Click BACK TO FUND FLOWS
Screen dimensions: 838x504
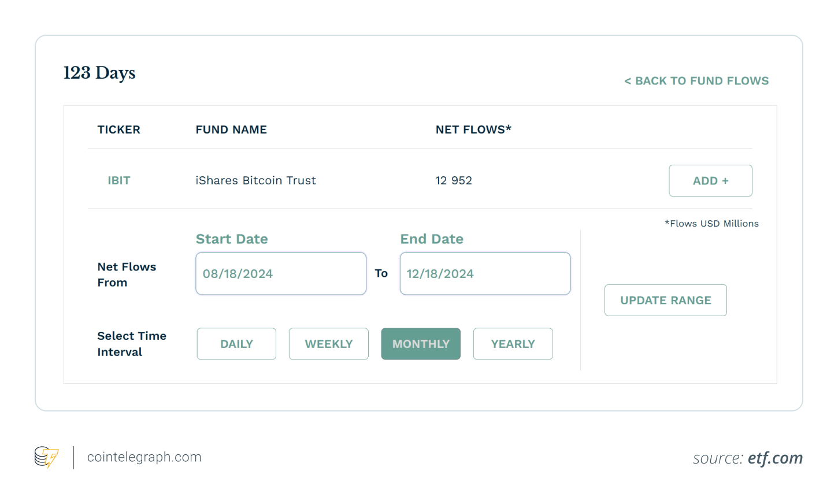coord(702,81)
